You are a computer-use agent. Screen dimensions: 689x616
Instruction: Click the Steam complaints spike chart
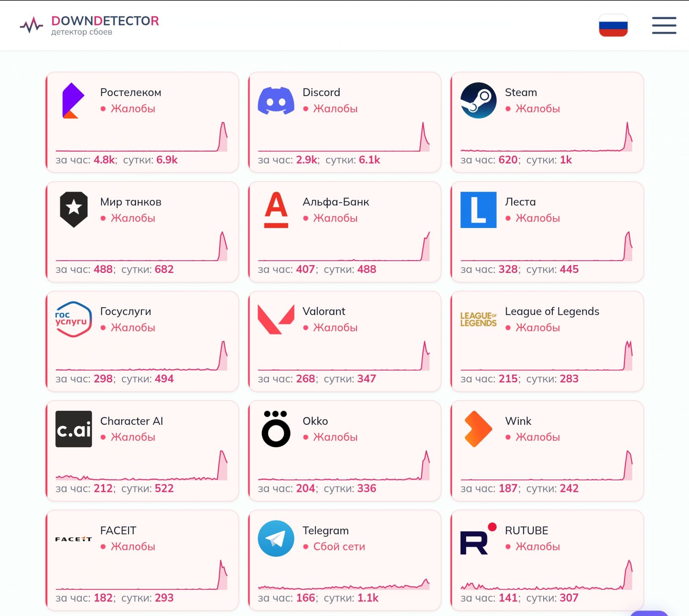click(x=546, y=137)
